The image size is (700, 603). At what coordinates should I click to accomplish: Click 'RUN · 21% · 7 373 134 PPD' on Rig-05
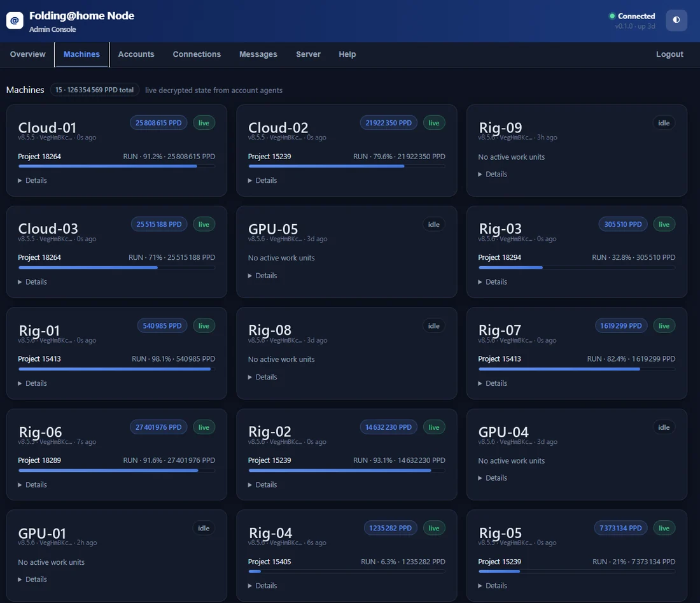[x=634, y=562]
